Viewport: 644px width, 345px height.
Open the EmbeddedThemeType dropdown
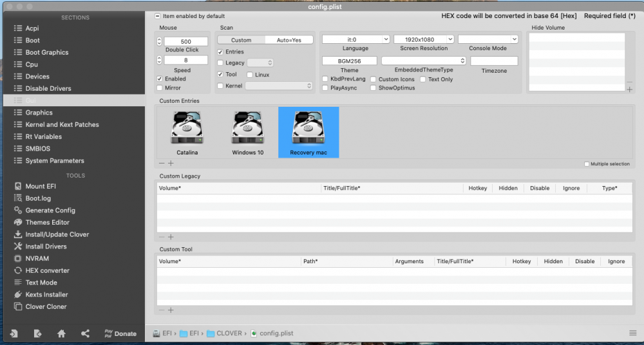tap(424, 61)
